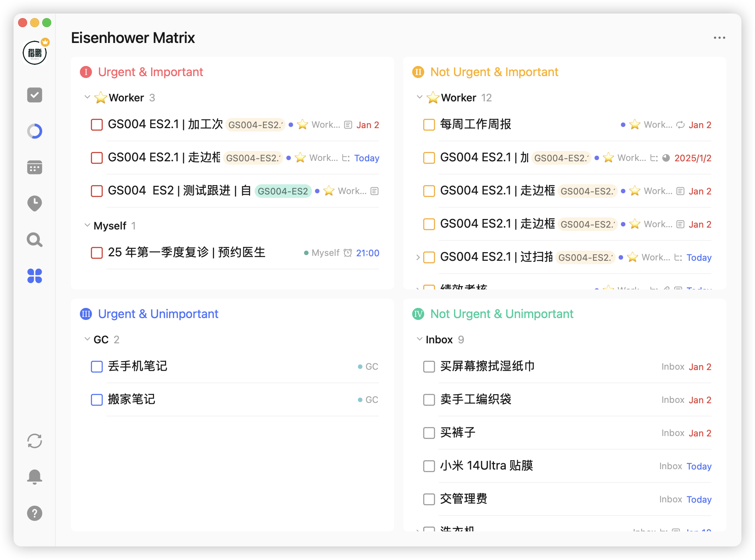Collapse the Inbox group in quadrant IV
The width and height of the screenshot is (755, 560).
419,339
